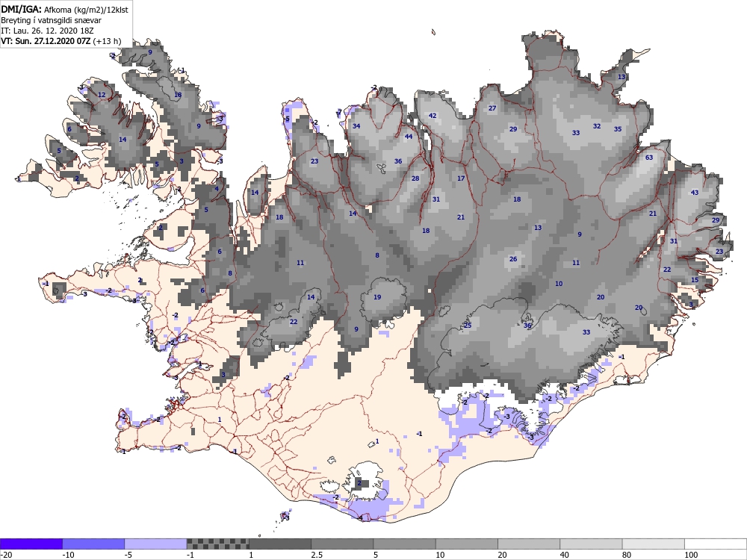Click the map value 32
The width and height of the screenshot is (747, 560).
[x=597, y=126]
